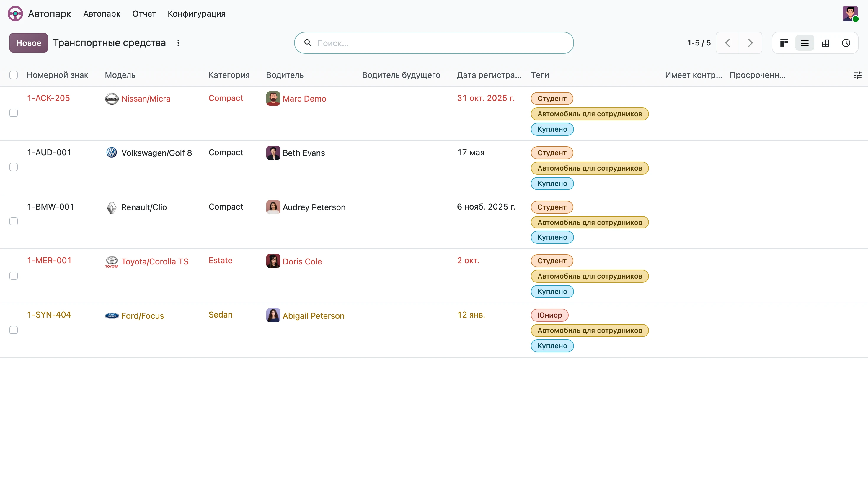Viewport: 868px width, 484px height.
Task: Select all rows with header checkbox
Action: [14, 75]
